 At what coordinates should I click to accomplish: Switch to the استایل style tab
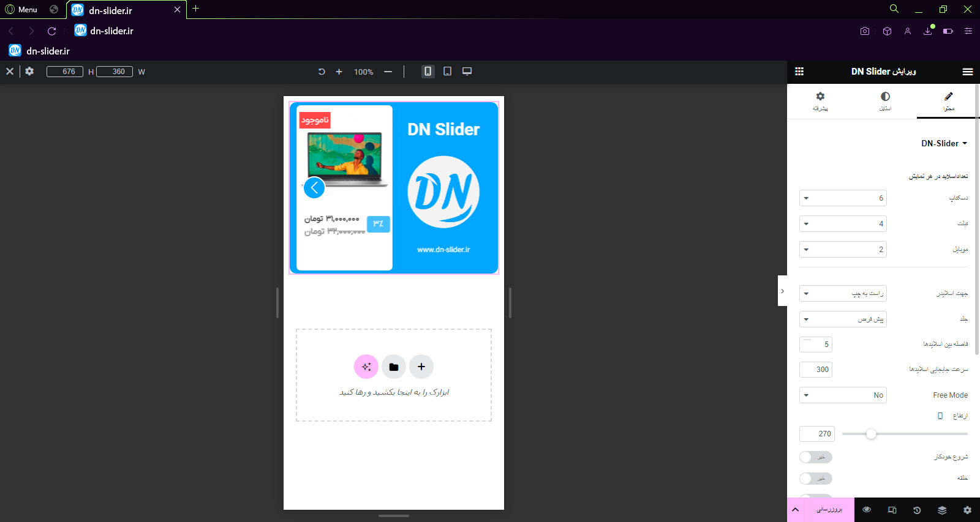point(885,101)
